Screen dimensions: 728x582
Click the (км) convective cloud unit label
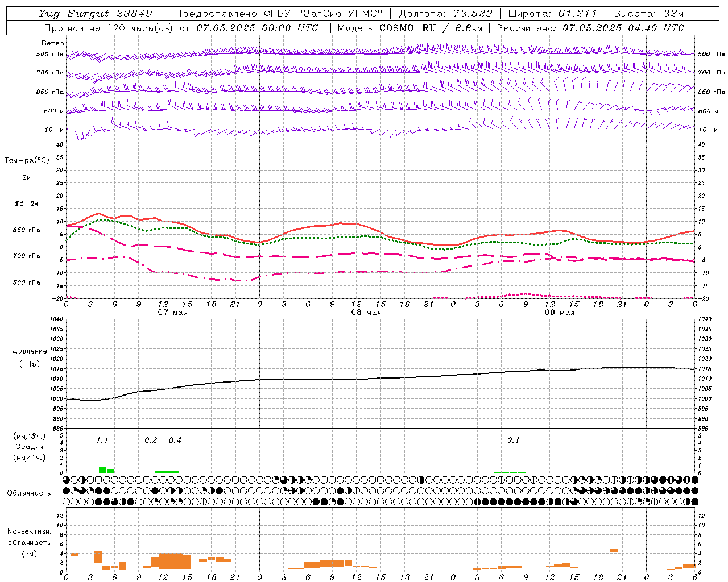click(29, 554)
